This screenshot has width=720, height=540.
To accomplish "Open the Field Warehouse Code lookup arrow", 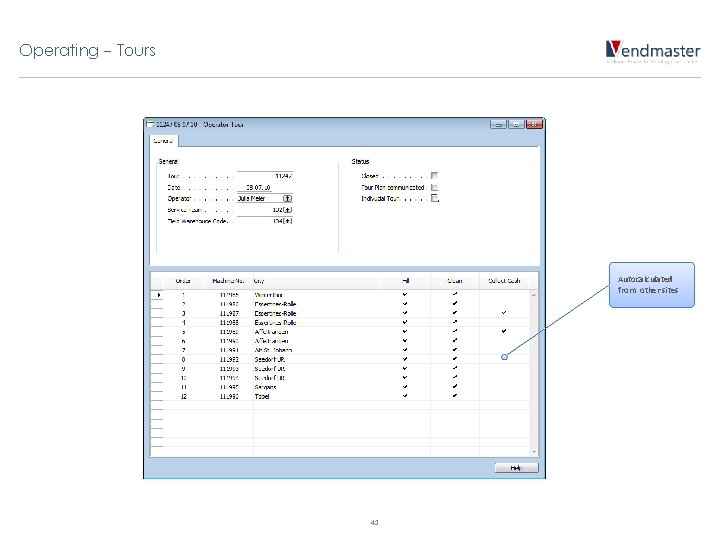I will (x=287, y=221).
